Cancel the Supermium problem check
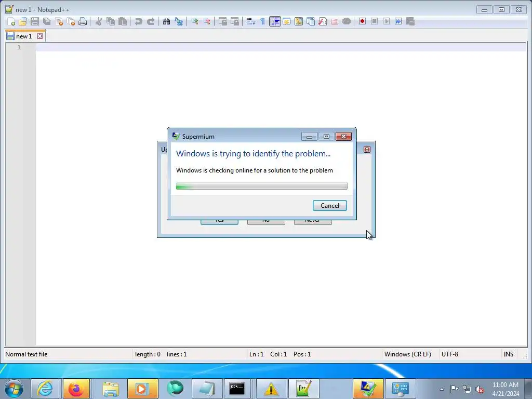532x399 pixels. point(329,205)
